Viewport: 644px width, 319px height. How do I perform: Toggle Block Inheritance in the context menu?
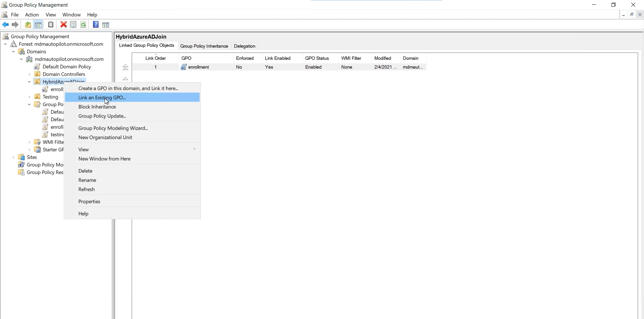(x=132, y=107)
